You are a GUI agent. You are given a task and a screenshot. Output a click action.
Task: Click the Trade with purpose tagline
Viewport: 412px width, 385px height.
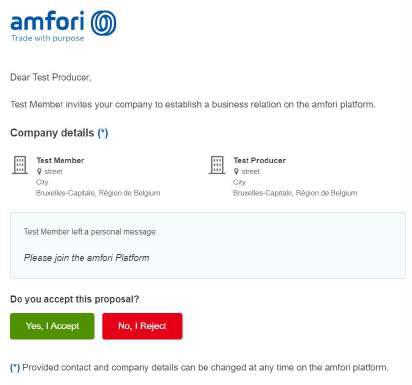[48, 38]
